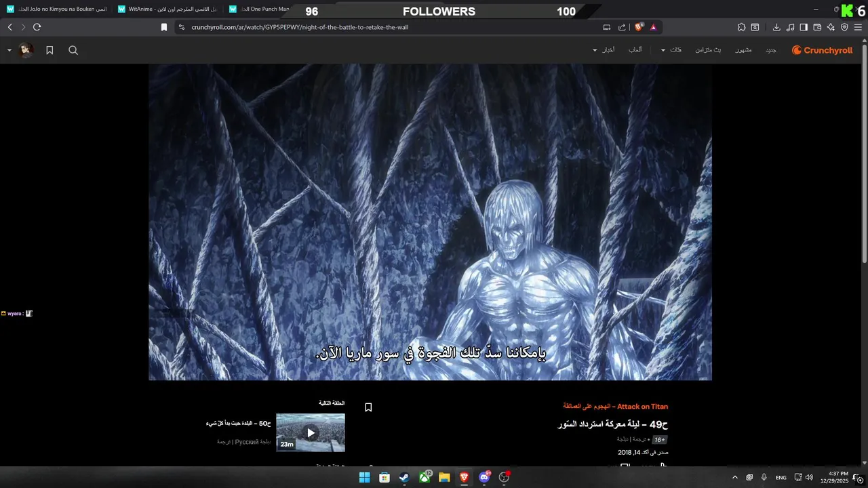Open the بث متزامن (Simulcast) nav item
The height and width of the screenshot is (488, 868).
[x=708, y=50]
